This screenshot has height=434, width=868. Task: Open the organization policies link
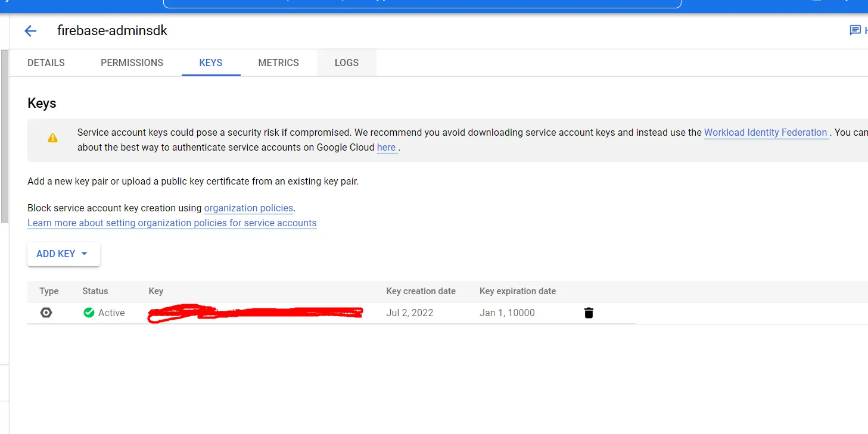(248, 208)
